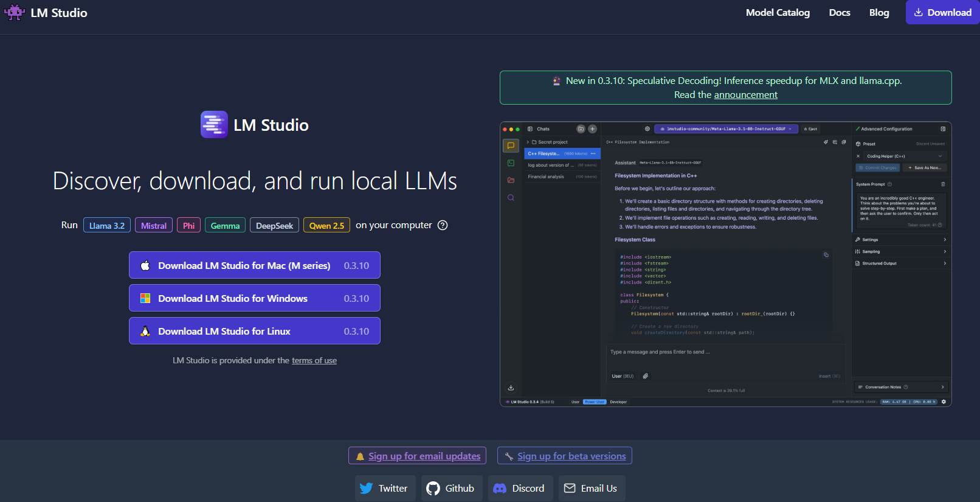Select the DeepSeek model tag
This screenshot has height=502, width=980.
click(x=274, y=225)
